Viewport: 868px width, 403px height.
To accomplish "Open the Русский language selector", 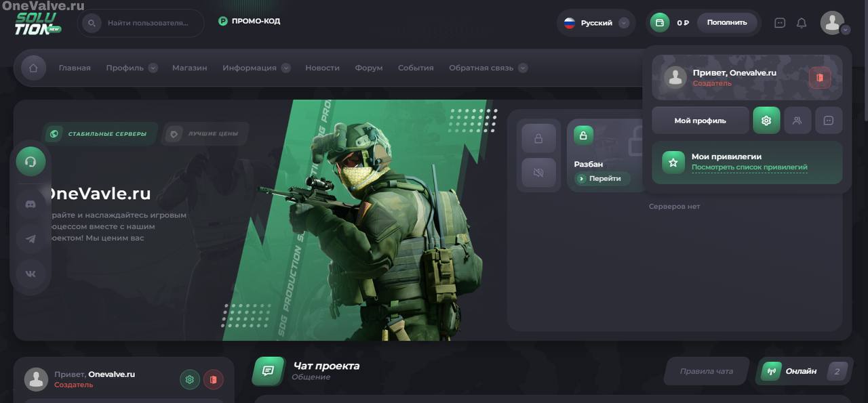I will [x=595, y=22].
